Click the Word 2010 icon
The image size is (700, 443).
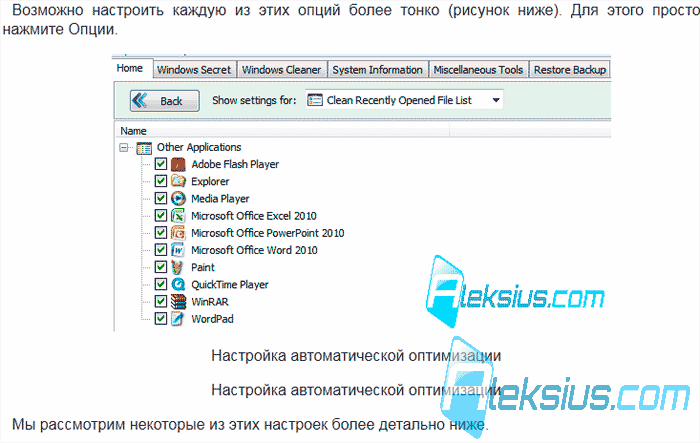click(x=178, y=250)
